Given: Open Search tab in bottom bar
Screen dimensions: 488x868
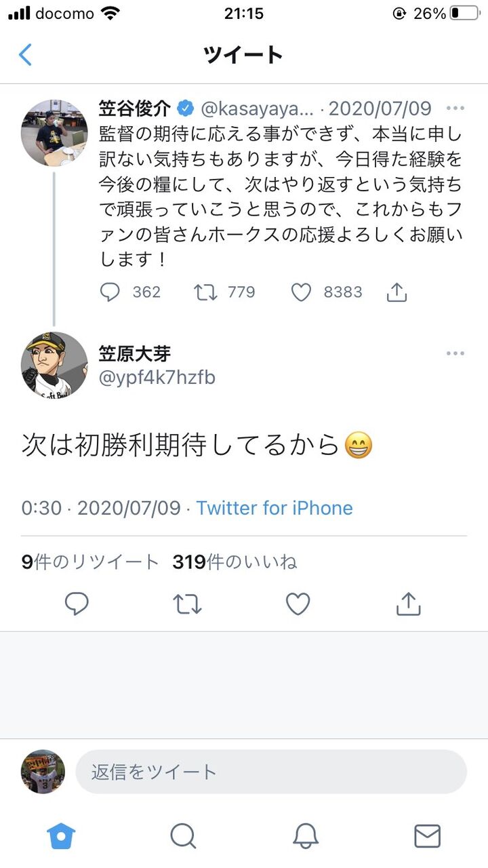Looking at the screenshot, I should tap(183, 836).
